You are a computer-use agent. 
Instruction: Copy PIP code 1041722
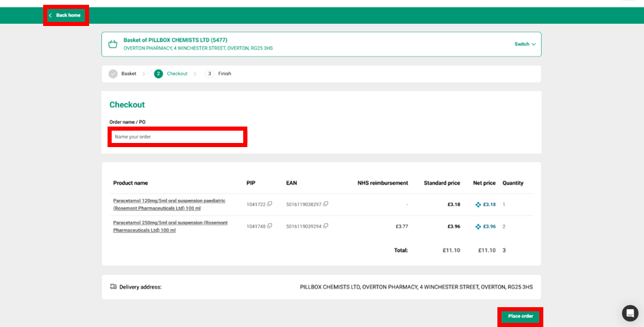[270, 204]
